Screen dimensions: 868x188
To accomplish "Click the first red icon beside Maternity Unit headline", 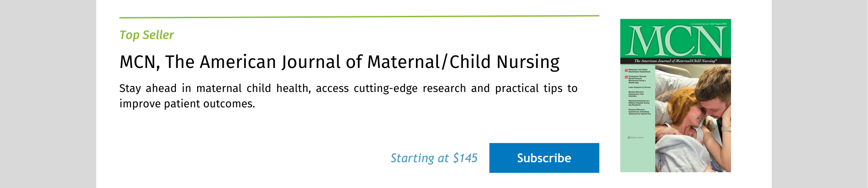I will [626, 71].
